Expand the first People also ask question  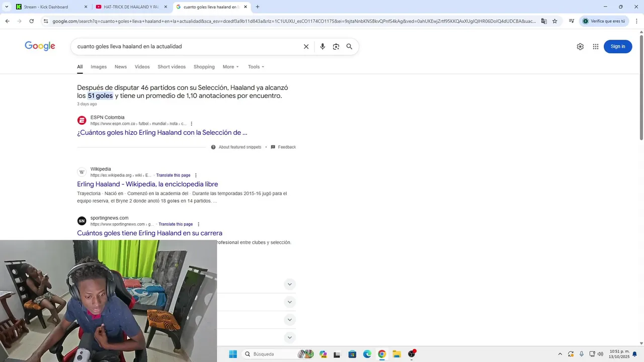(289, 284)
